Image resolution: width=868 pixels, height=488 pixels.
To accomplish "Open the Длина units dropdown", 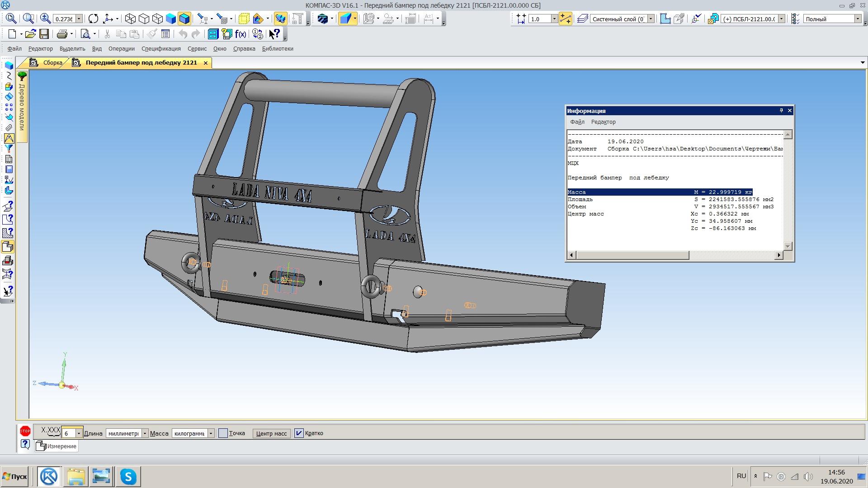I will point(145,433).
